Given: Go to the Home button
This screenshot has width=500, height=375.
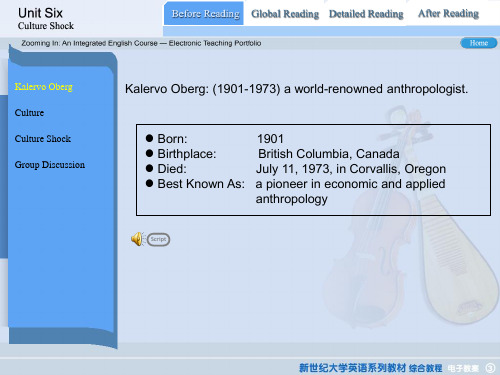Looking at the screenshot, I should point(479,43).
